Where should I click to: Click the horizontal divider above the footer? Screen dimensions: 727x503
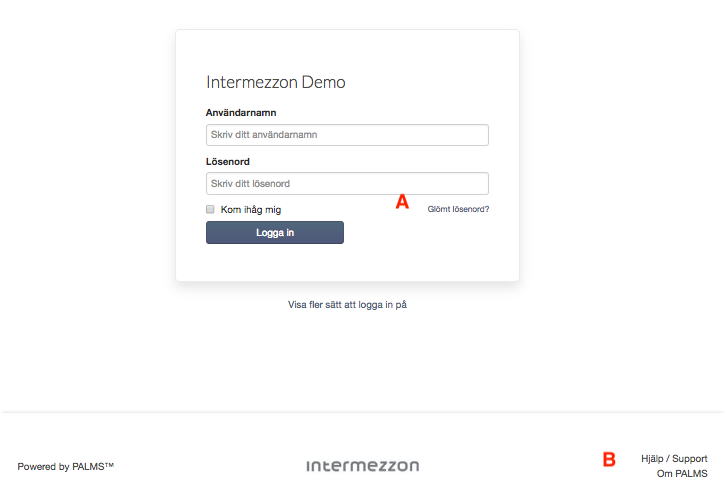pyautogui.click(x=363, y=412)
